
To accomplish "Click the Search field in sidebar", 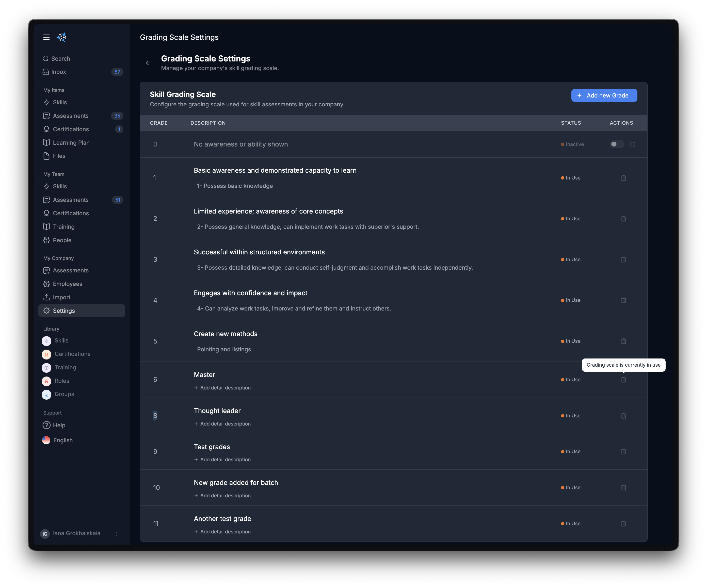I will pyautogui.click(x=61, y=59).
